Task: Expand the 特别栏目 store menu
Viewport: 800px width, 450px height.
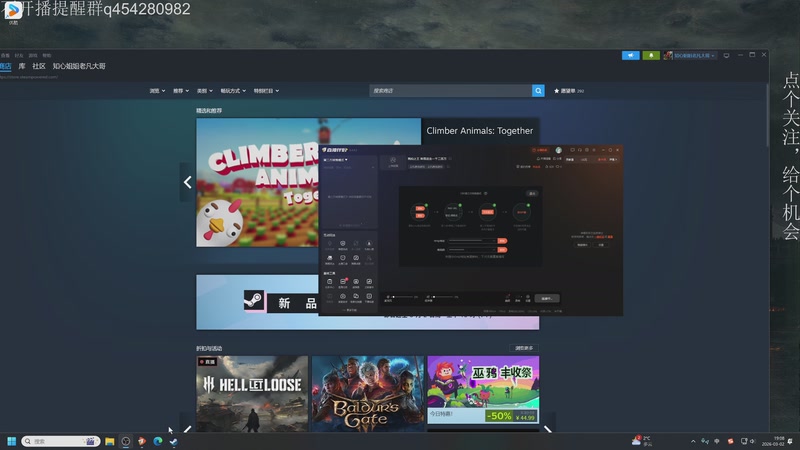Action: tap(266, 91)
